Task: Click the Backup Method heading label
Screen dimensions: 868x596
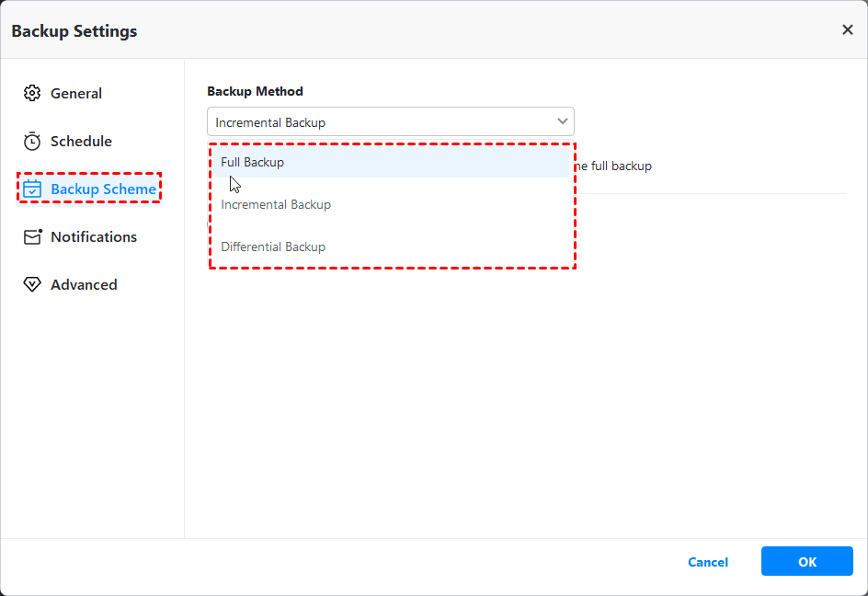Action: pos(255,91)
